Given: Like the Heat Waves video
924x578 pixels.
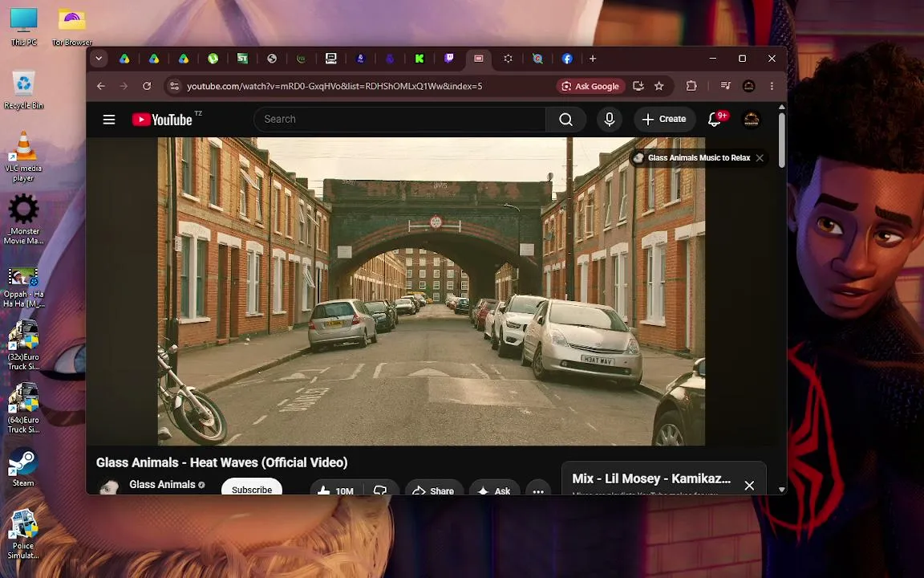Looking at the screenshot, I should point(335,490).
